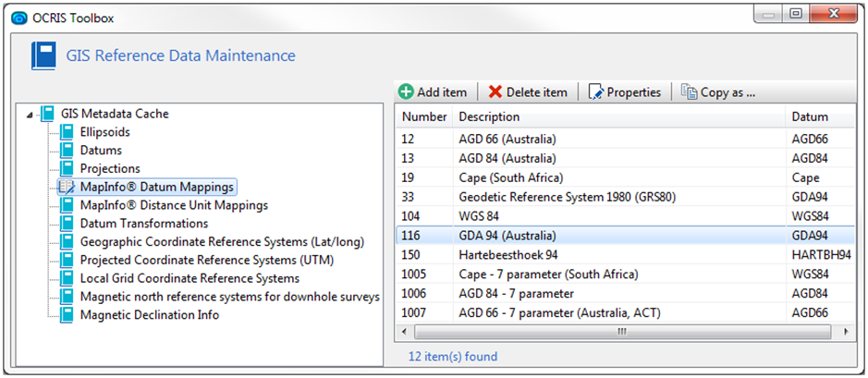The height and width of the screenshot is (378, 868).
Task: Select Magnetic Declination Info node
Action: pyautogui.click(x=150, y=315)
